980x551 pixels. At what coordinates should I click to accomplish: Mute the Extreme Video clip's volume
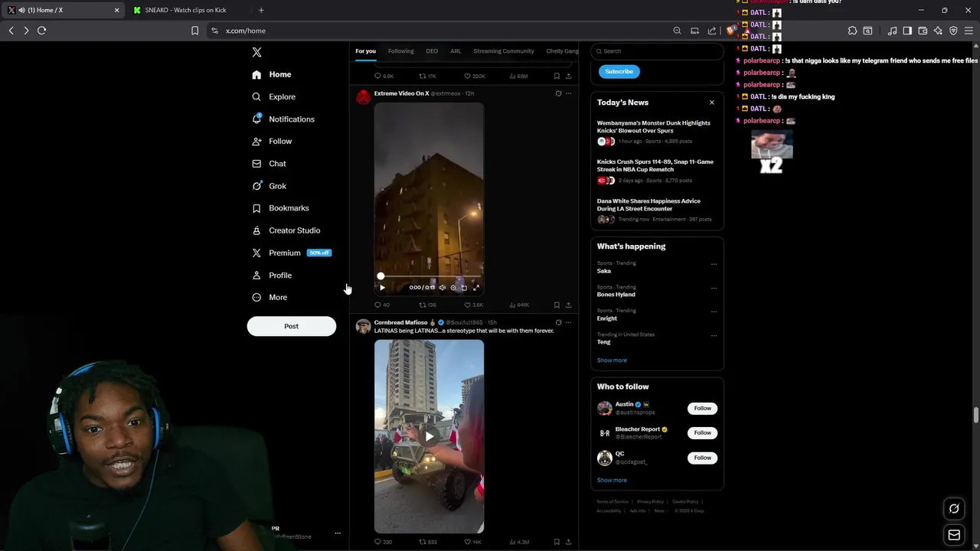tap(442, 288)
